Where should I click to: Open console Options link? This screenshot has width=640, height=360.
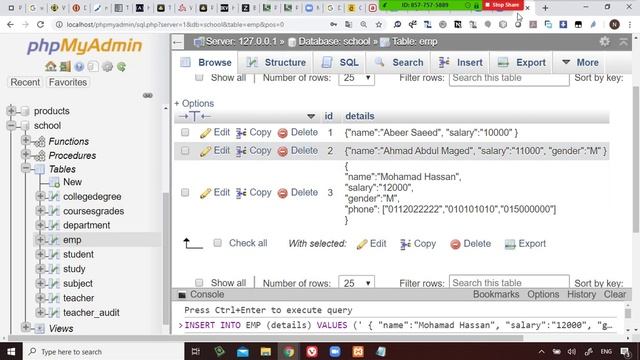543,294
